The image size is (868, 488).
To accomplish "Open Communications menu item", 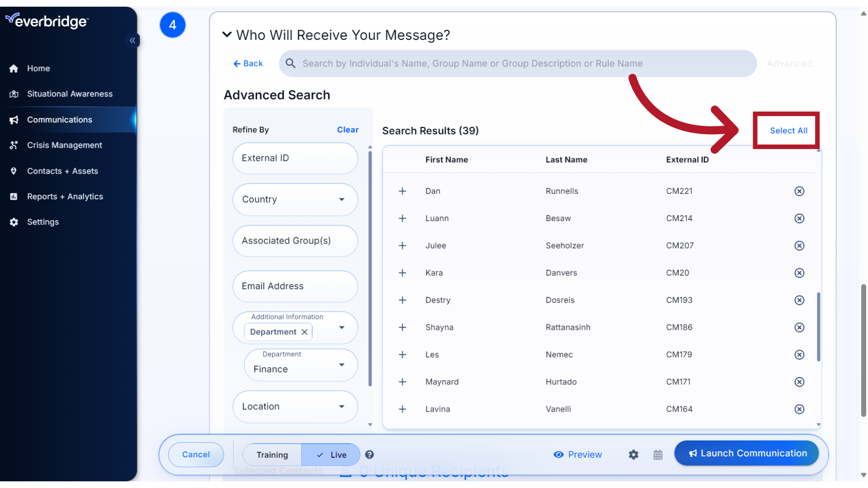I will (60, 119).
